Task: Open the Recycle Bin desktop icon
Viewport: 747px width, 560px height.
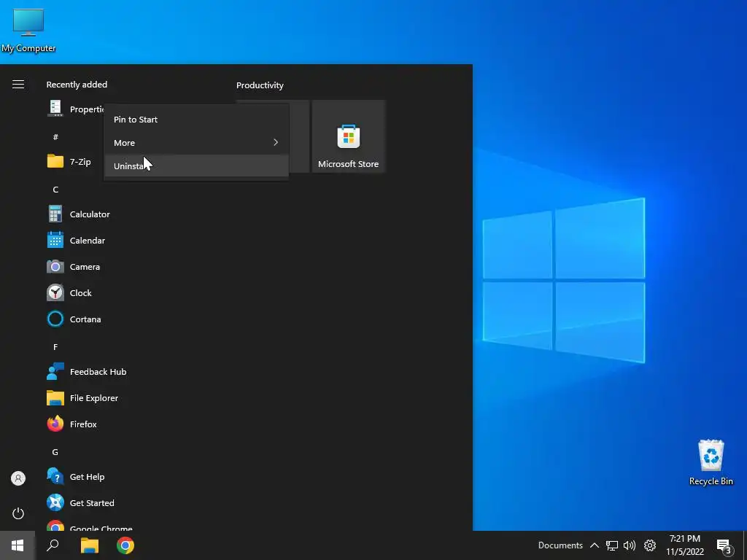Action: [x=711, y=462]
